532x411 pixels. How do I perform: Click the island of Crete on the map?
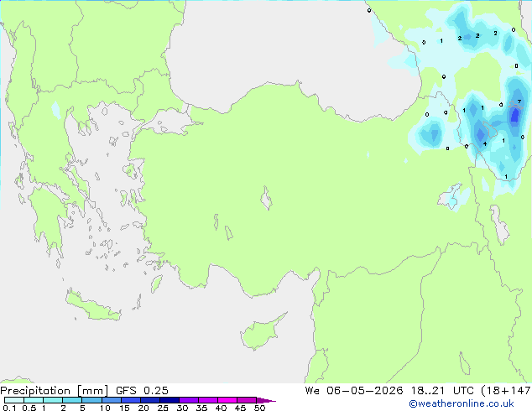(x=93, y=305)
